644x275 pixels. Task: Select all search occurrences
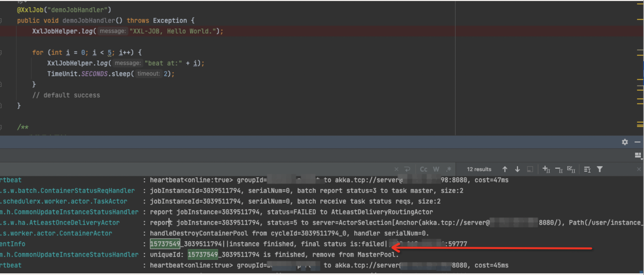tap(571, 169)
